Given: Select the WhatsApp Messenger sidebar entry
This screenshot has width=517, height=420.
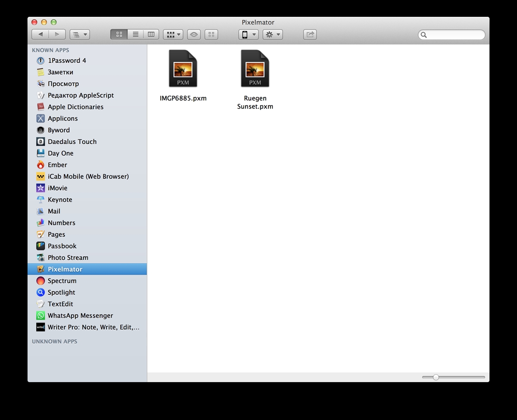Looking at the screenshot, I should click(x=80, y=315).
